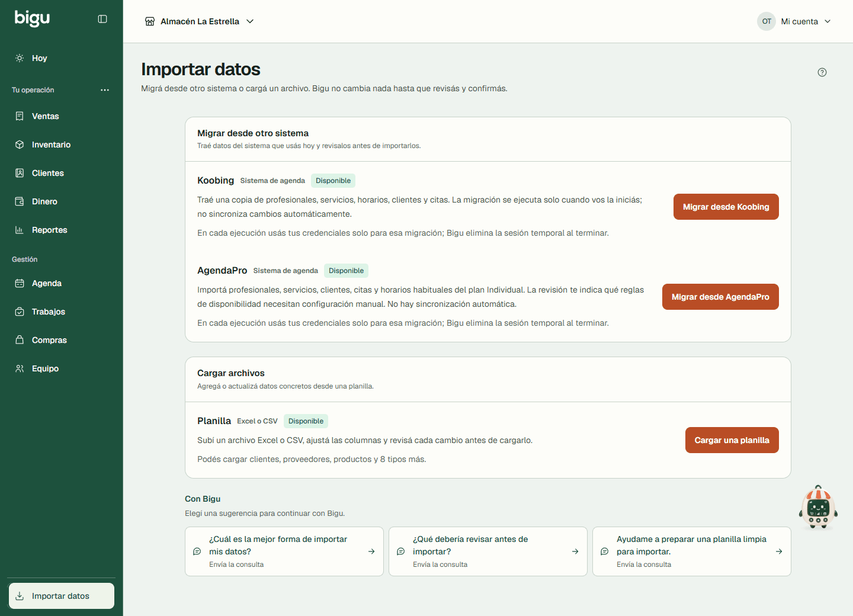Open the Dinero menu item

62,201
